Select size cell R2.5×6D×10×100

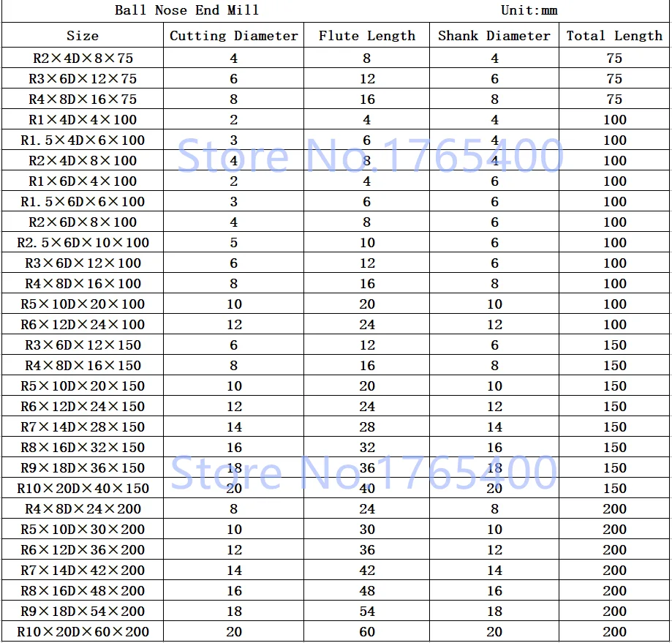coord(83,243)
